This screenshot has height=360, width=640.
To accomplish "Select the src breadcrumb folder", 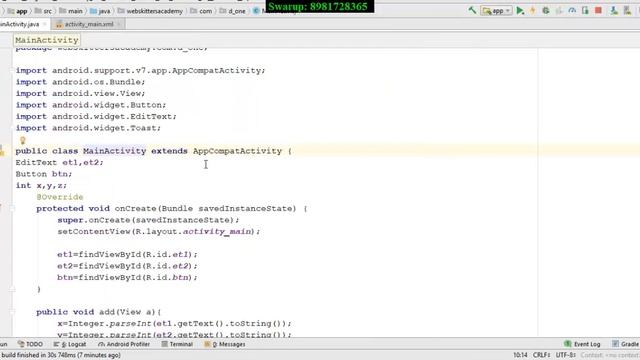I will (x=43, y=11).
